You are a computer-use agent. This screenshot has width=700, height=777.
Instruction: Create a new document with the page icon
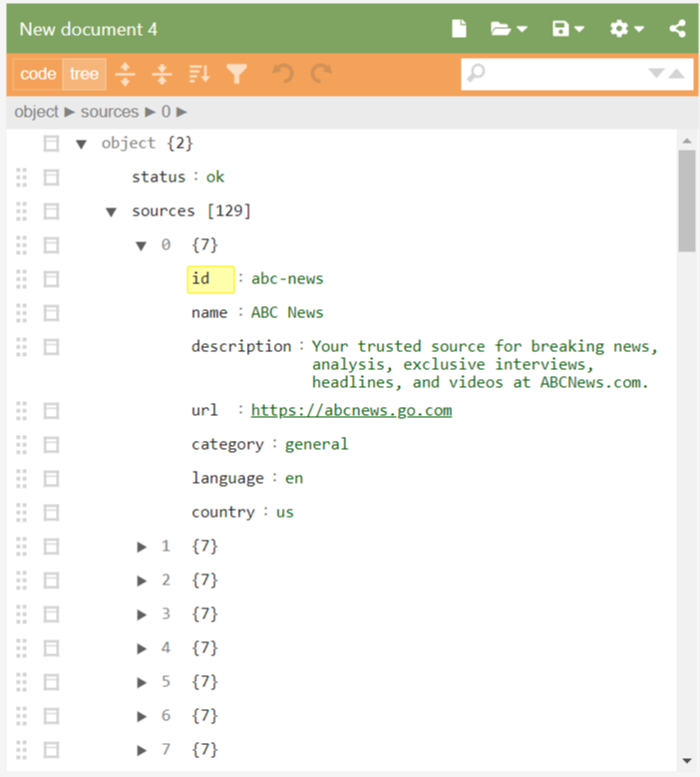(460, 29)
